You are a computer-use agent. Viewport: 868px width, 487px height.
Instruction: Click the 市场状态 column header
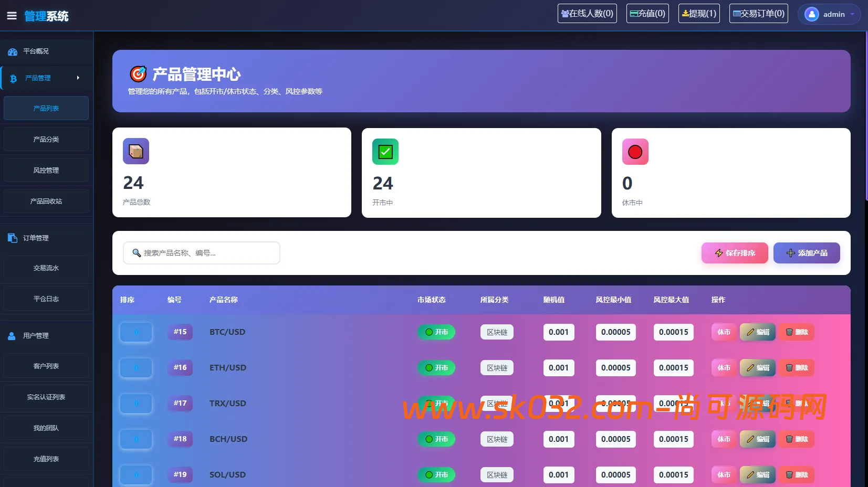[432, 300]
